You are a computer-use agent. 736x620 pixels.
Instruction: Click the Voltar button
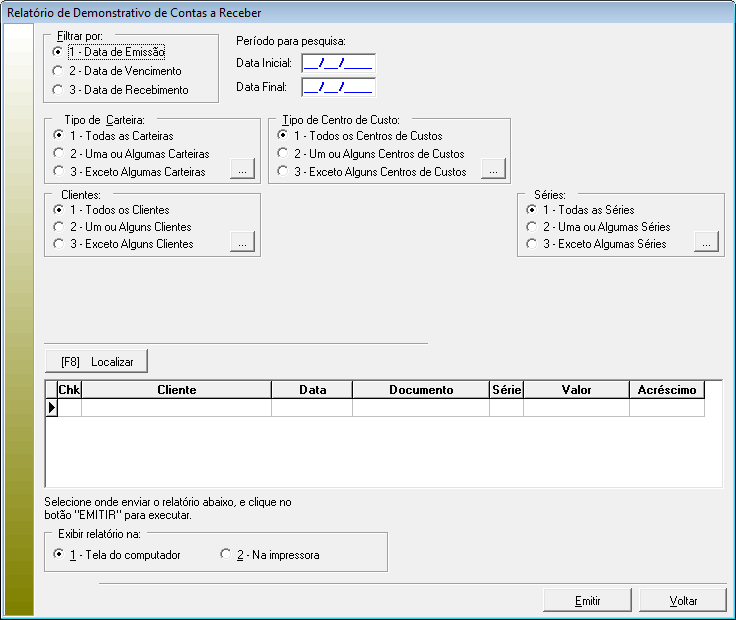click(x=683, y=601)
